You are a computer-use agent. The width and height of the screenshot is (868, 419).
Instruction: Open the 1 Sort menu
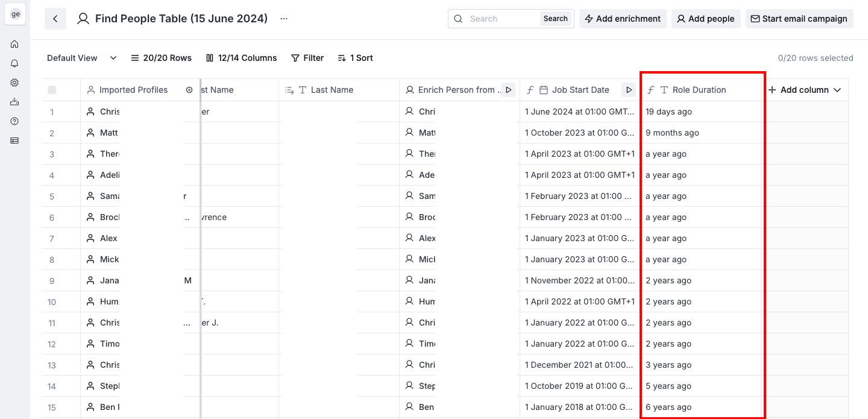click(355, 58)
